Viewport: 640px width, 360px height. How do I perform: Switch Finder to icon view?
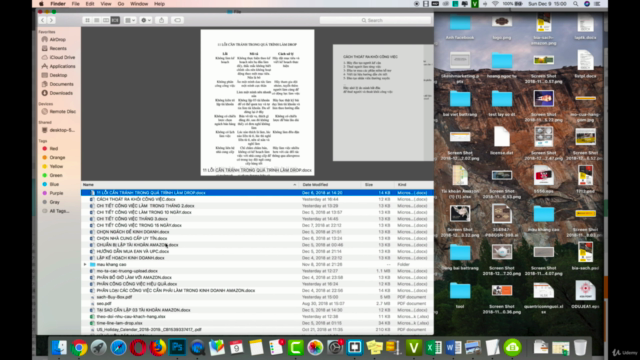click(x=87, y=20)
